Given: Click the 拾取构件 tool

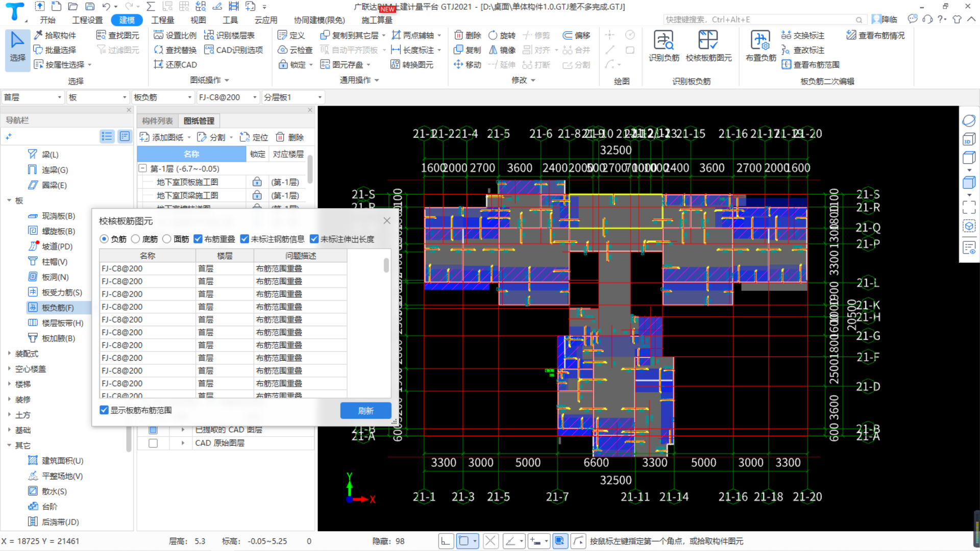Looking at the screenshot, I should click(x=55, y=35).
